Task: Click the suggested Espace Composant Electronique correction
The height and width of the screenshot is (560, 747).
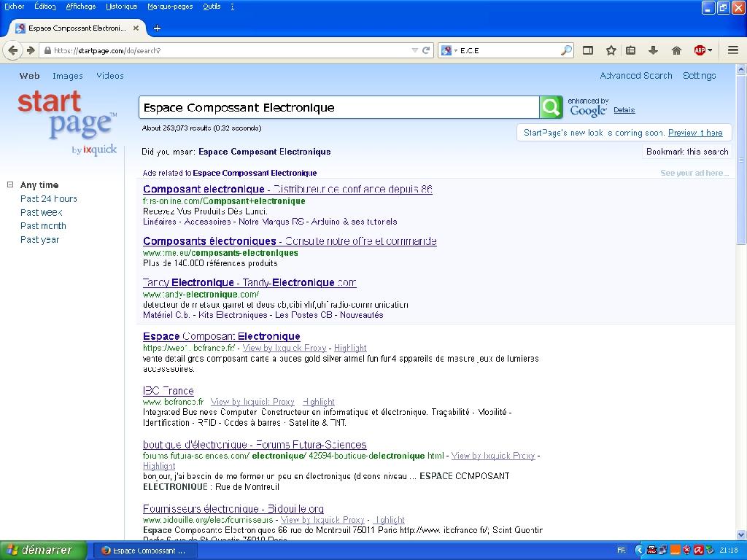Action: [264, 152]
